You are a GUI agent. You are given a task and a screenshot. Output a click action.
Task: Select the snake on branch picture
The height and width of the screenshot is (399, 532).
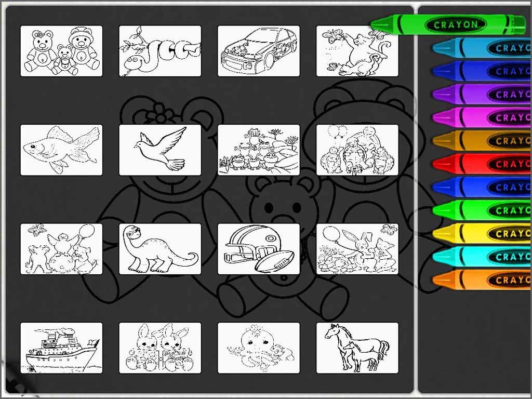(160, 51)
